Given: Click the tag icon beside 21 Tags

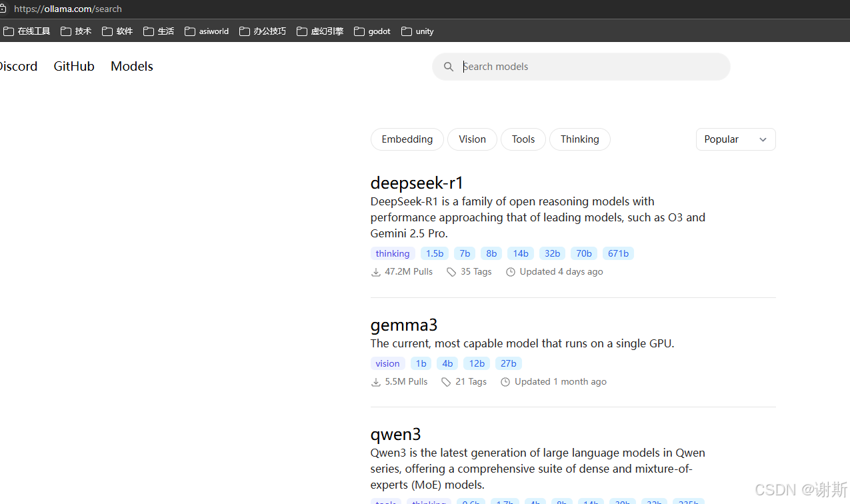Looking at the screenshot, I should tap(446, 382).
